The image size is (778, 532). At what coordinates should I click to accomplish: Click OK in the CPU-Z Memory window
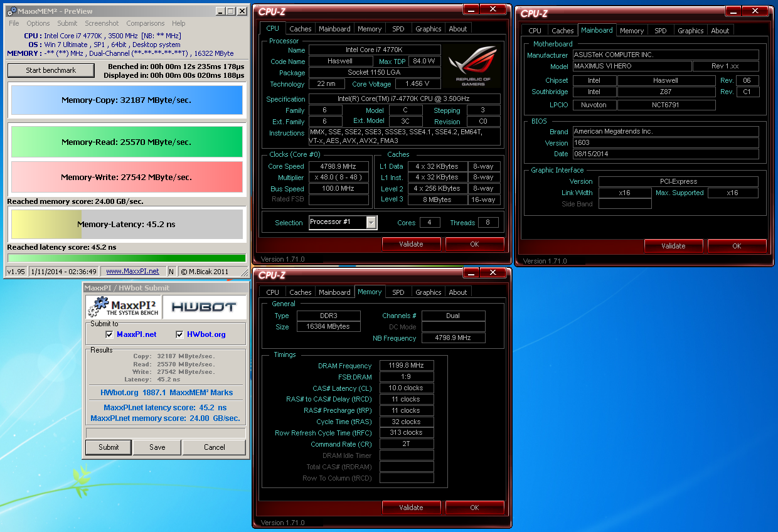tap(474, 508)
